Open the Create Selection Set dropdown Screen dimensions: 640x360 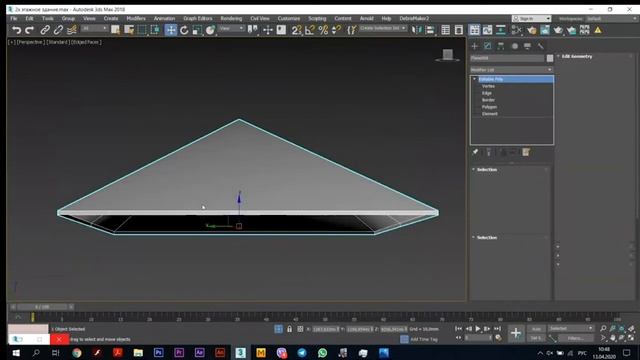[x=383, y=28]
